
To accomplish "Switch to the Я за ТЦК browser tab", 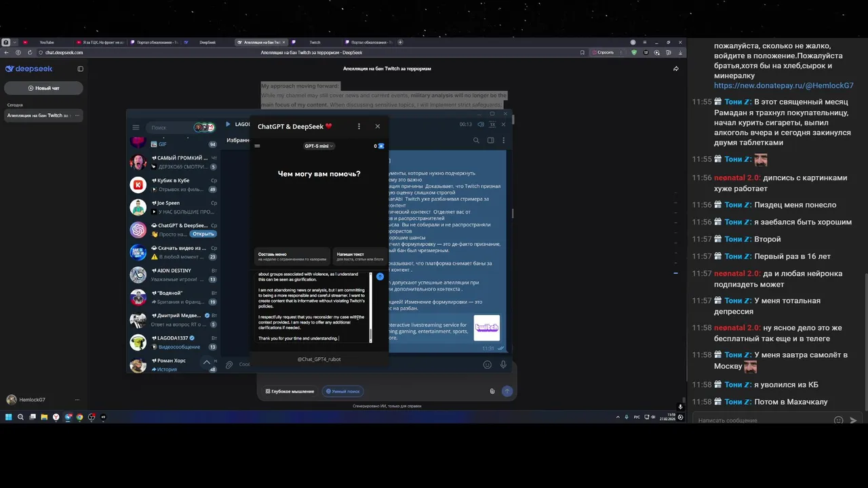I will (x=100, y=42).
